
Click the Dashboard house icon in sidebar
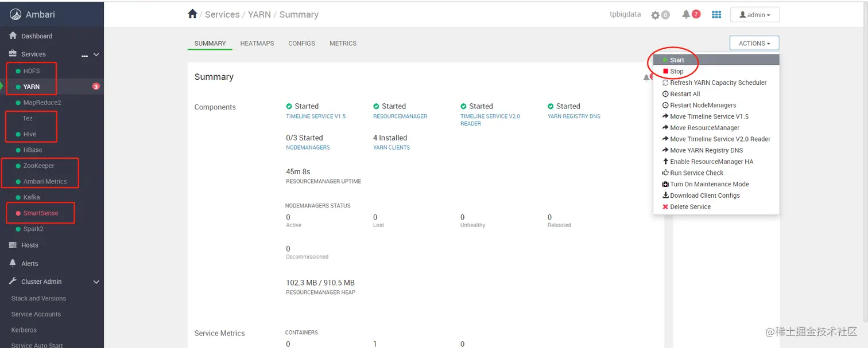13,36
